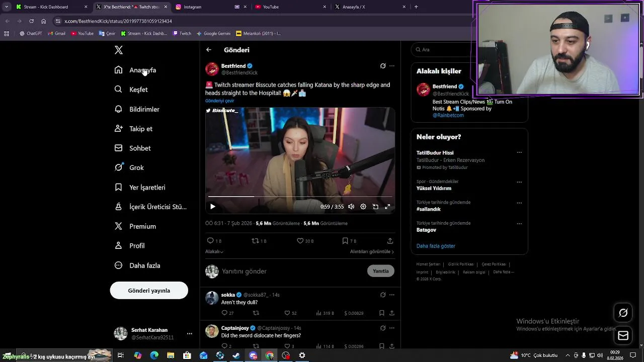Click Daha fazla göster under trends
The image size is (644, 362).
coord(436,246)
